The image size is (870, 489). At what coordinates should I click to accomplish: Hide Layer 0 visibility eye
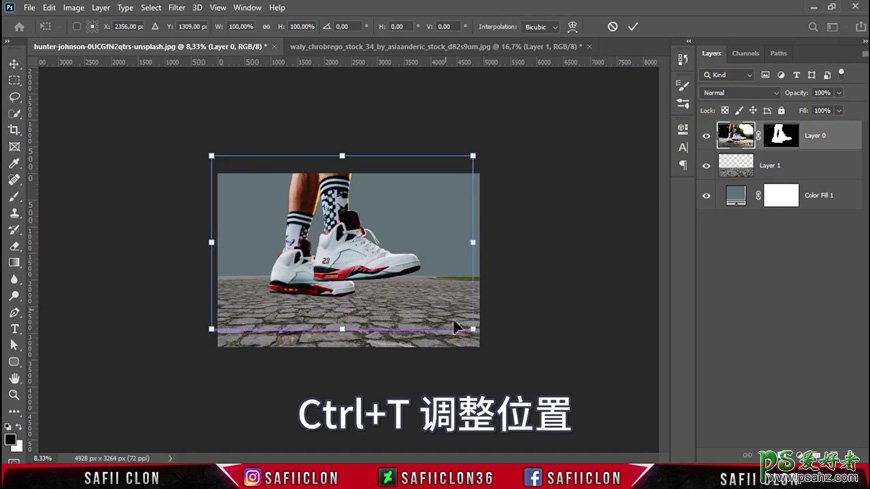[706, 136]
